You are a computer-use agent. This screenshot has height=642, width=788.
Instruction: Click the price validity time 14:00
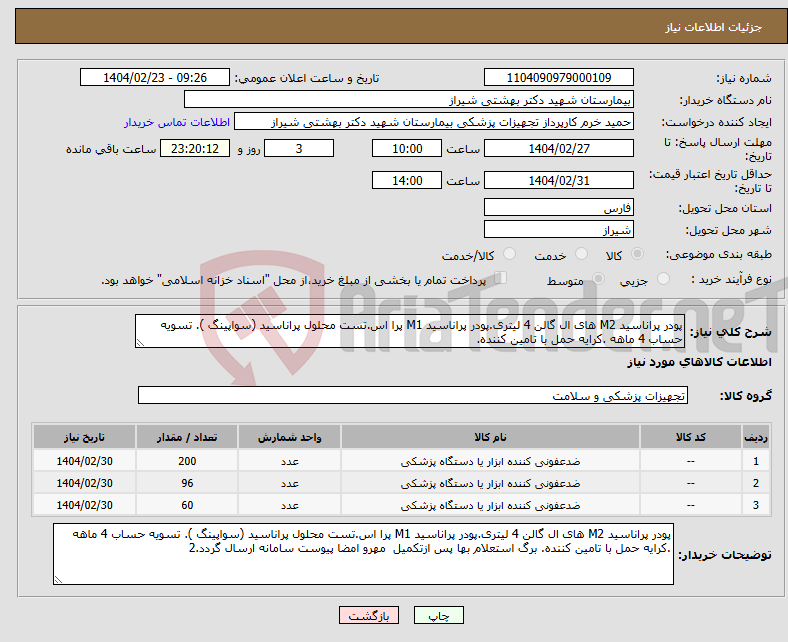pyautogui.click(x=407, y=180)
